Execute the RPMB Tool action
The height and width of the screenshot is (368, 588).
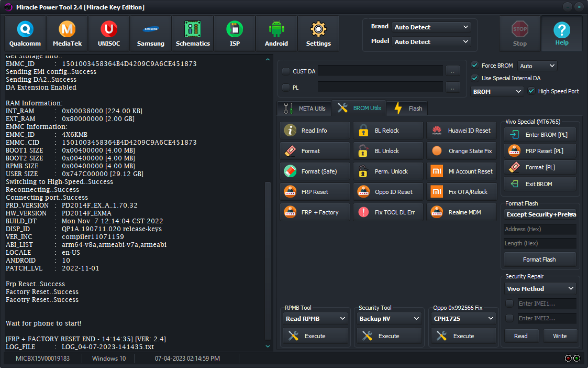coord(315,336)
